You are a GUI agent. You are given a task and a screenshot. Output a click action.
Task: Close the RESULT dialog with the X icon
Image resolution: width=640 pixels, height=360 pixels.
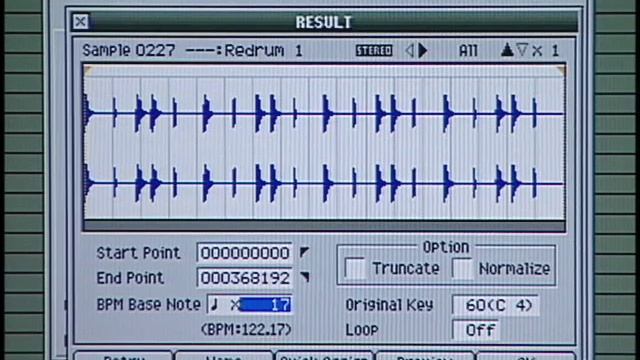pos(80,21)
